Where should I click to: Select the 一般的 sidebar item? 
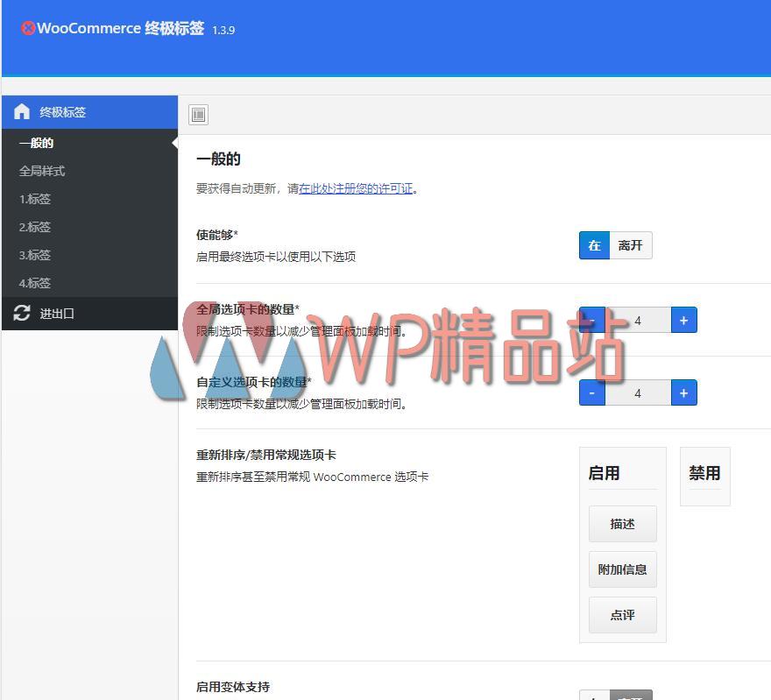point(34,142)
